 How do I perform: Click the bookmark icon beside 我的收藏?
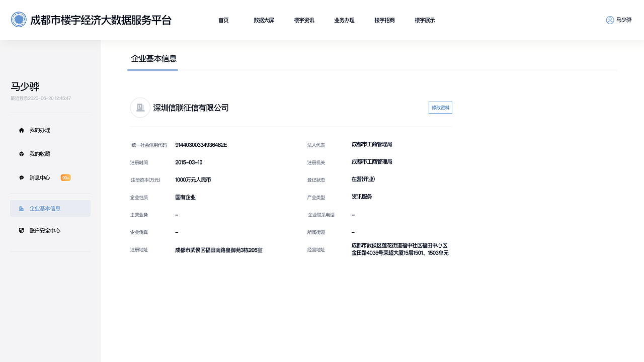coord(21,153)
